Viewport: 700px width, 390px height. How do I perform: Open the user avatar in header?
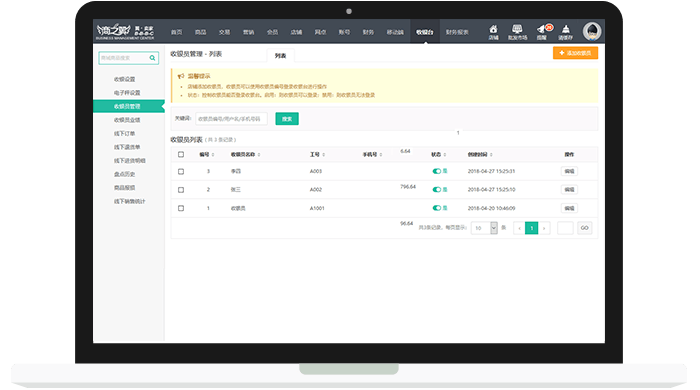[592, 31]
